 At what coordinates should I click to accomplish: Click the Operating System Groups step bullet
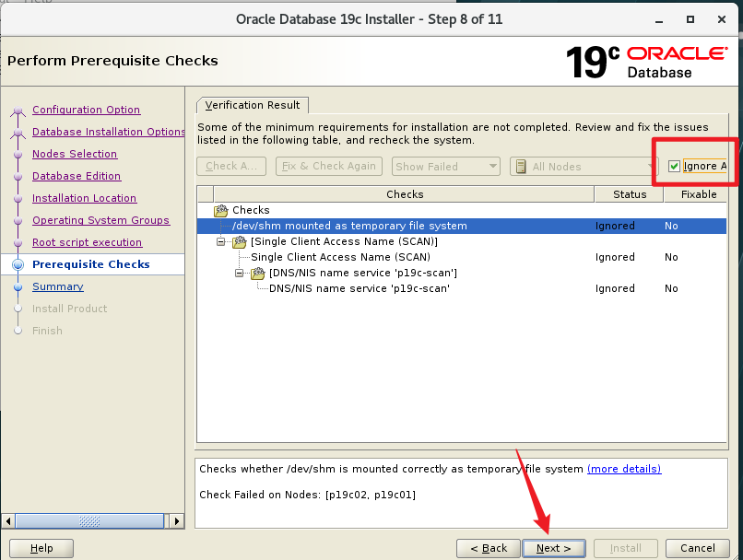coord(18,220)
